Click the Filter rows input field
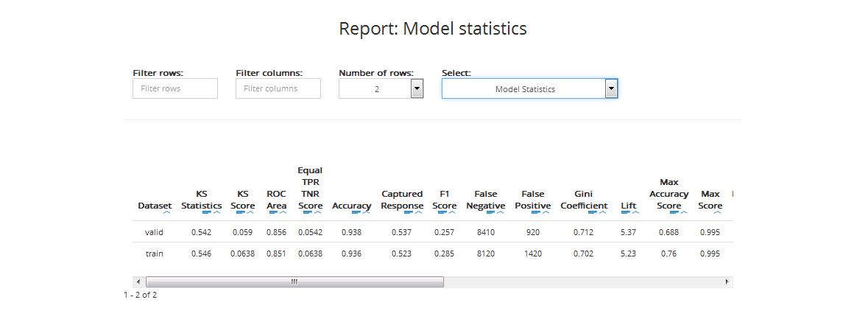The width and height of the screenshot is (868, 311). [x=175, y=89]
